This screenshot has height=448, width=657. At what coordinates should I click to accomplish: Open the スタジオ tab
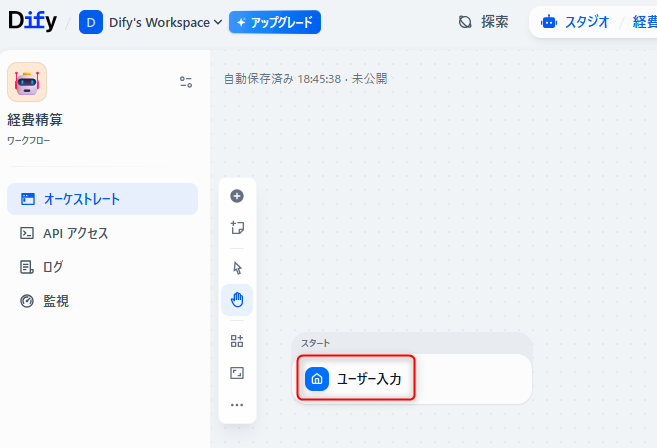point(575,22)
